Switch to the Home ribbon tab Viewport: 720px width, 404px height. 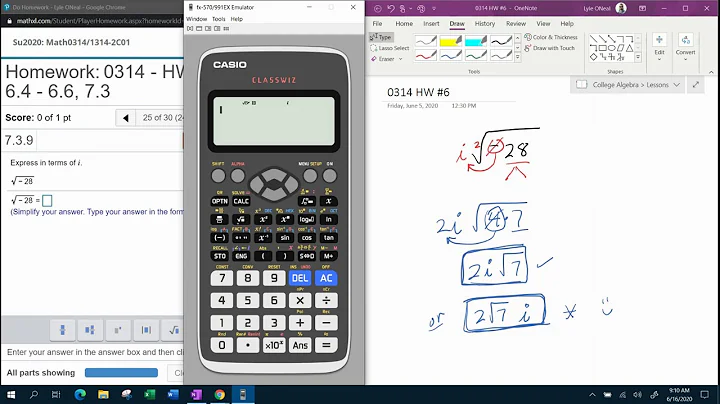click(x=404, y=23)
